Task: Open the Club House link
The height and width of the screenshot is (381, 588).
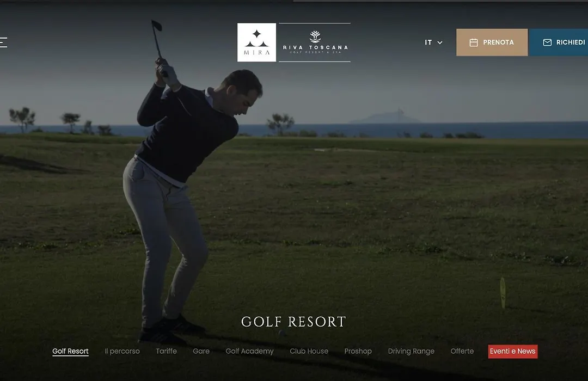Action: tap(309, 352)
